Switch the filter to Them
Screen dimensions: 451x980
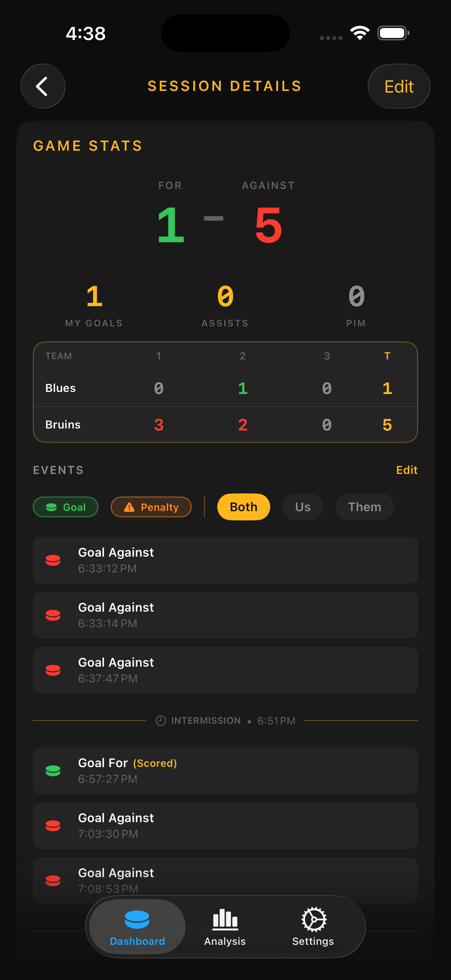(364, 507)
